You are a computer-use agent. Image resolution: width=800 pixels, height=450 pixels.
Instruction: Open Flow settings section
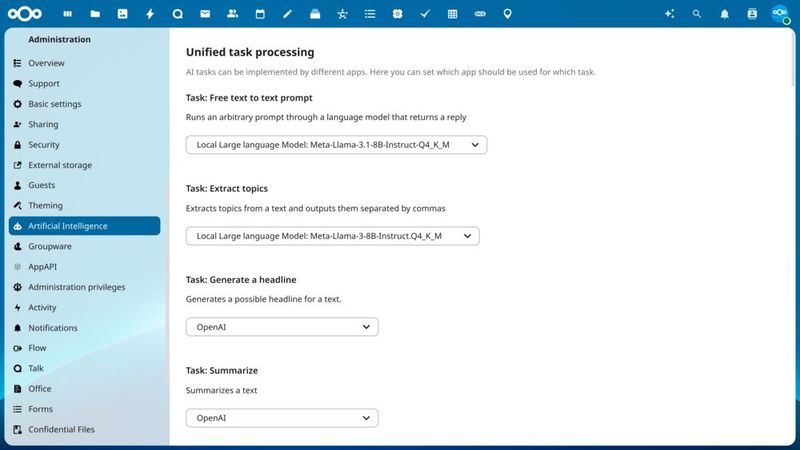pyautogui.click(x=84, y=348)
